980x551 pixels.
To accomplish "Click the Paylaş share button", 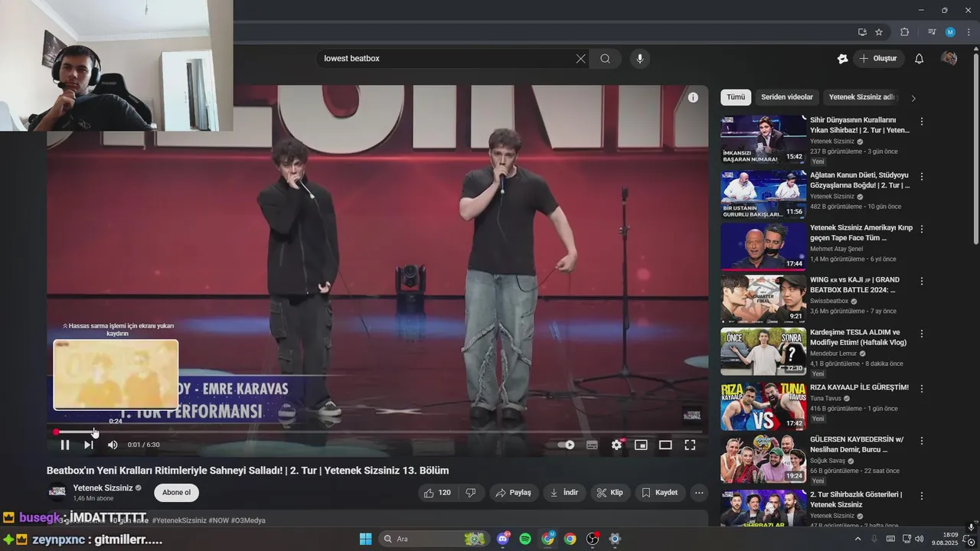I will pos(514,493).
